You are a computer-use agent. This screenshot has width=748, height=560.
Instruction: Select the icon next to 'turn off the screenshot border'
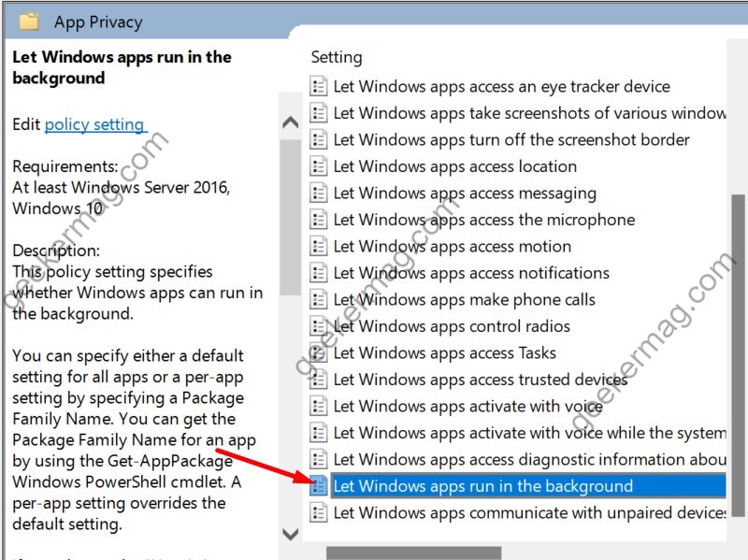click(x=318, y=139)
